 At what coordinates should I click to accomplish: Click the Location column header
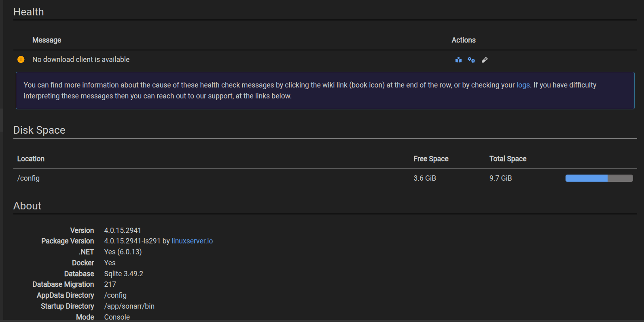[x=31, y=159]
